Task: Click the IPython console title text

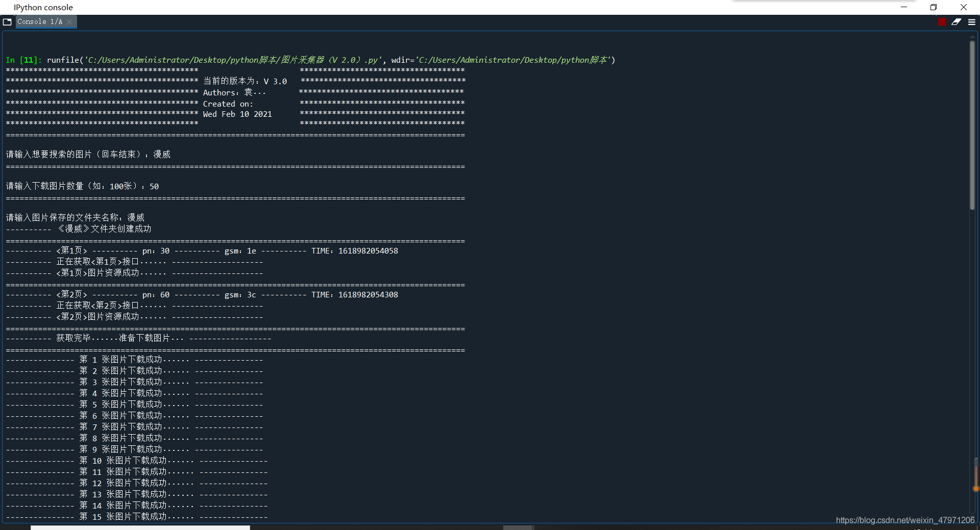Action: [43, 7]
